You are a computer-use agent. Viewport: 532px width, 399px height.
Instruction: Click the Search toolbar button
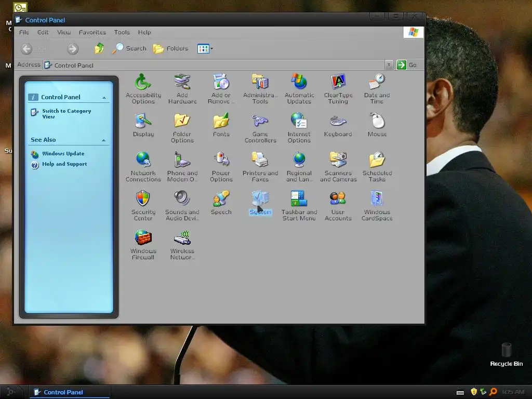pos(129,48)
